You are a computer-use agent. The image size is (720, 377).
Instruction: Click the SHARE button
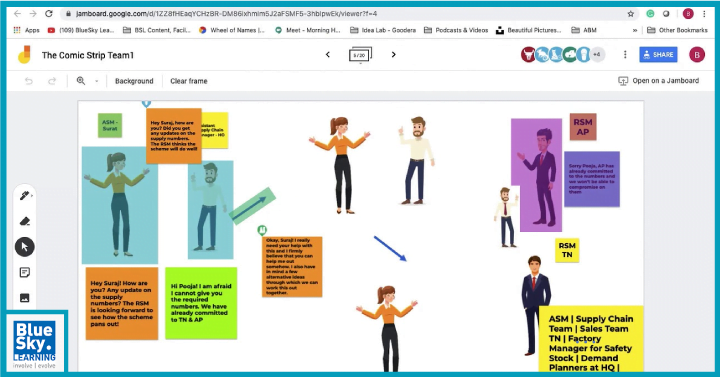(658, 55)
